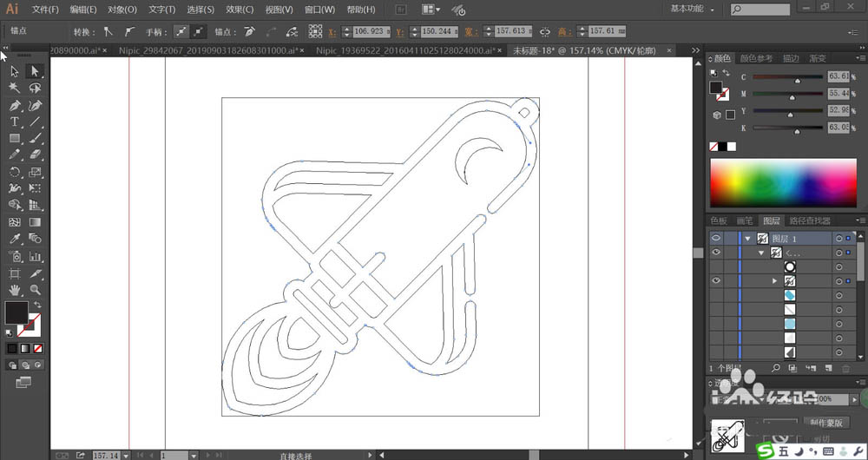This screenshot has height=460, width=868.
Task: Expand the collapsed sublayer group arrow
Action: tap(775, 281)
